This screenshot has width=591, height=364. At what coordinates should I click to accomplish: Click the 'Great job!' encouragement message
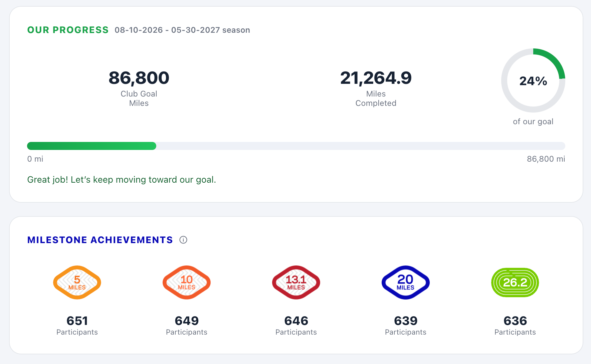pos(122,180)
